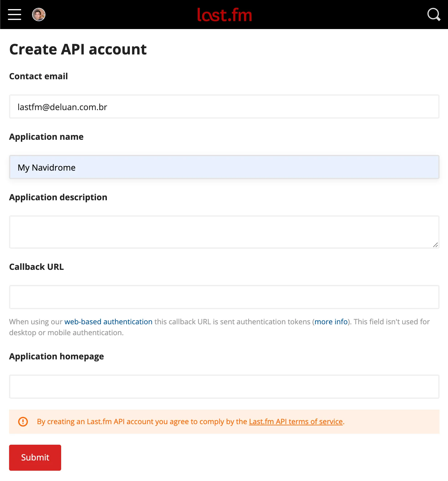Open the web-based authentication link
This screenshot has width=448, height=481.
click(108, 322)
